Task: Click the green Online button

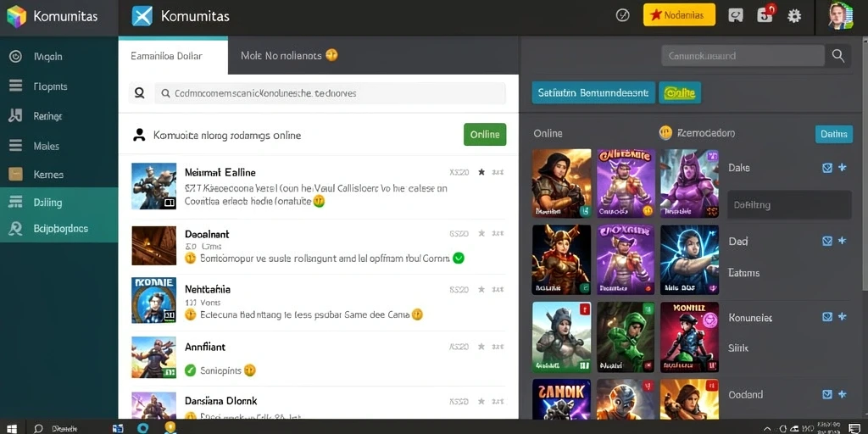Action: pos(484,135)
